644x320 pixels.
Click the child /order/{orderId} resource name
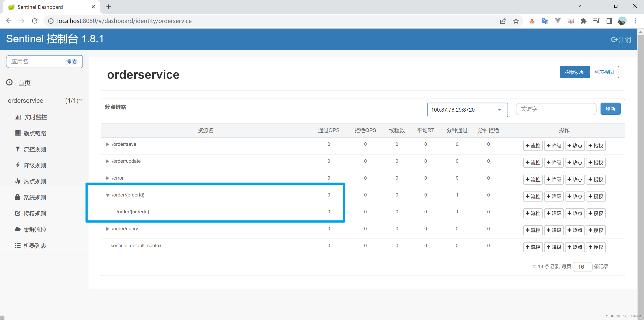pyautogui.click(x=133, y=212)
